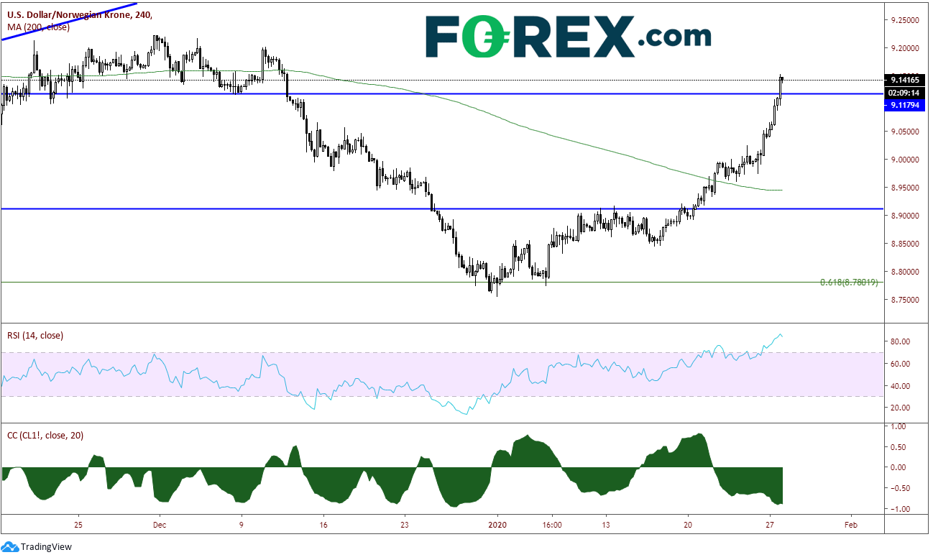The height and width of the screenshot is (560, 933).
Task: Select the U.S. Dollar/Norwegian Krone title
Action: [79, 14]
